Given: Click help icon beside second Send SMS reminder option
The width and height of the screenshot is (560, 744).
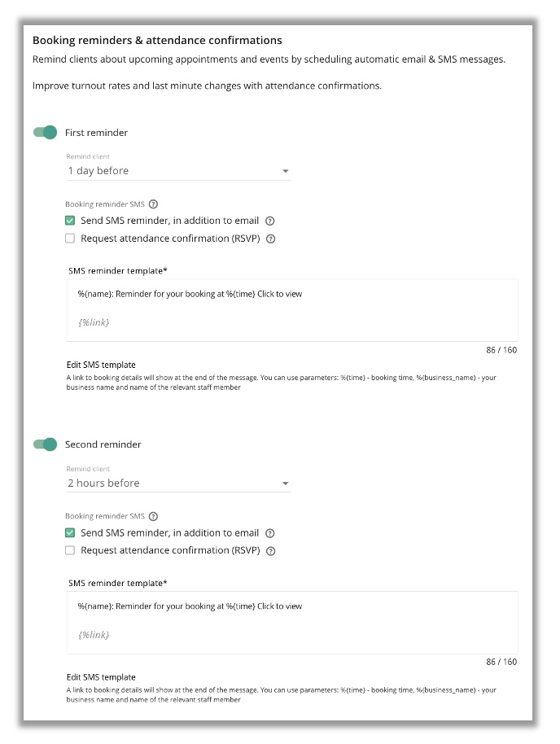Looking at the screenshot, I should pos(270,533).
